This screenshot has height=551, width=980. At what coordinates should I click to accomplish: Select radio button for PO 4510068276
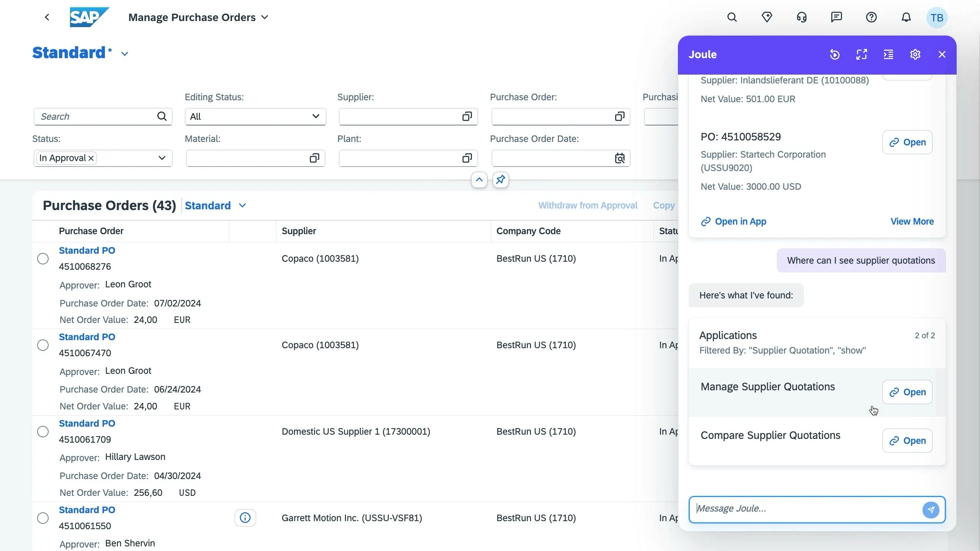tap(43, 259)
